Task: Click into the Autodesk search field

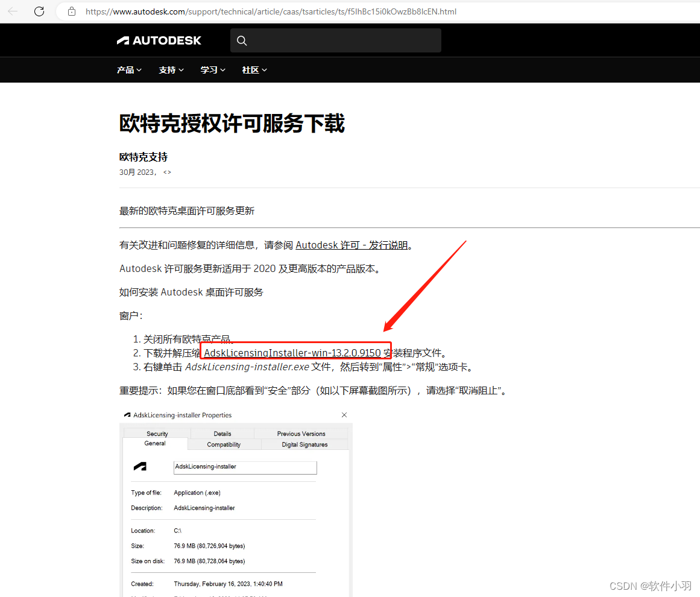Action: [344, 40]
